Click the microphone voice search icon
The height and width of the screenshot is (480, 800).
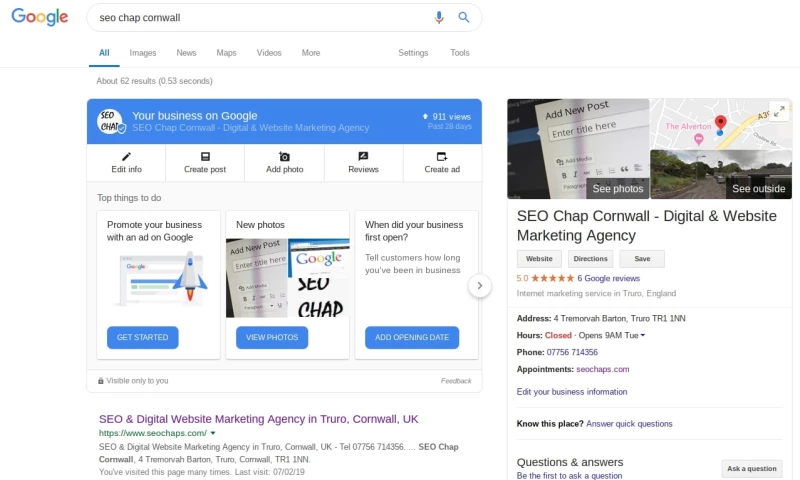(439, 17)
